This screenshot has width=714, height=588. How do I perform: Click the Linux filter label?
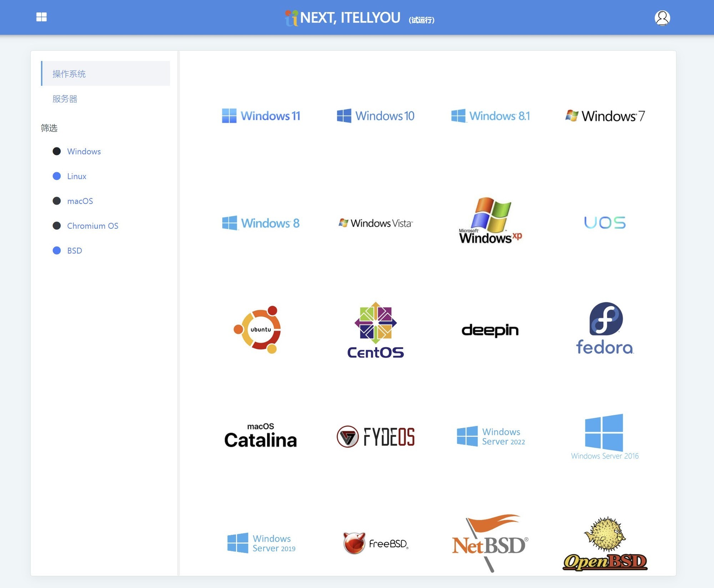[x=77, y=176]
